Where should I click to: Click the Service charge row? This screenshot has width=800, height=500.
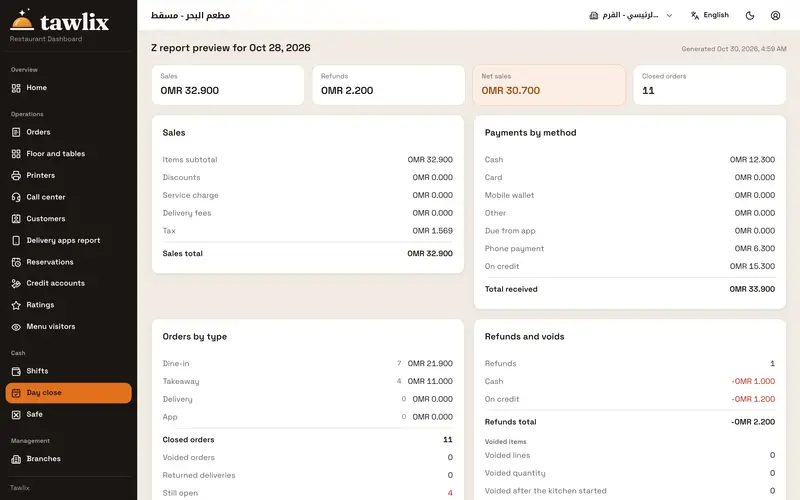308,195
